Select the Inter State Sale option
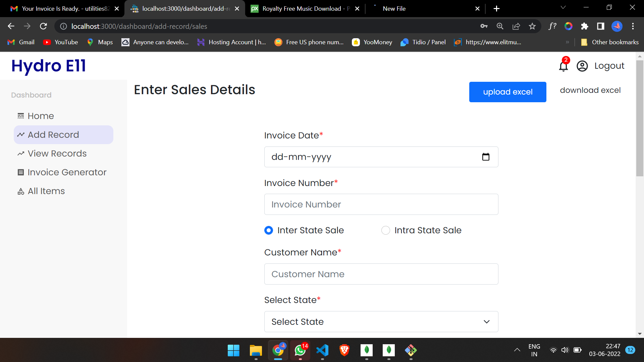Image resolution: width=644 pixels, height=362 pixels. [x=268, y=230]
